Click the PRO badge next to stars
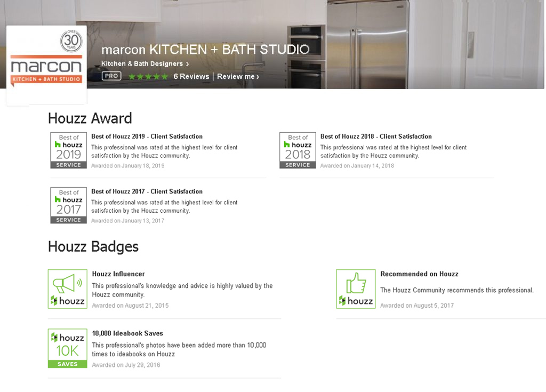546x392 pixels. point(111,76)
